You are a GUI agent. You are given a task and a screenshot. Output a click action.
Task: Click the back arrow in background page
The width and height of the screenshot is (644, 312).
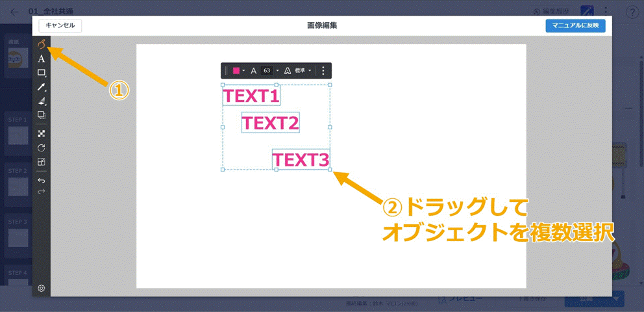(x=15, y=12)
